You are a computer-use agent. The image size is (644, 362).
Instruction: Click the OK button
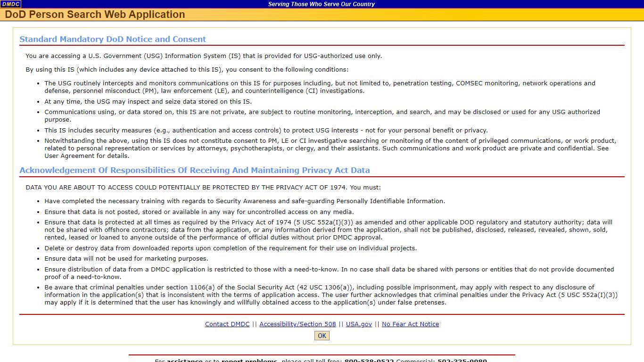(322, 336)
